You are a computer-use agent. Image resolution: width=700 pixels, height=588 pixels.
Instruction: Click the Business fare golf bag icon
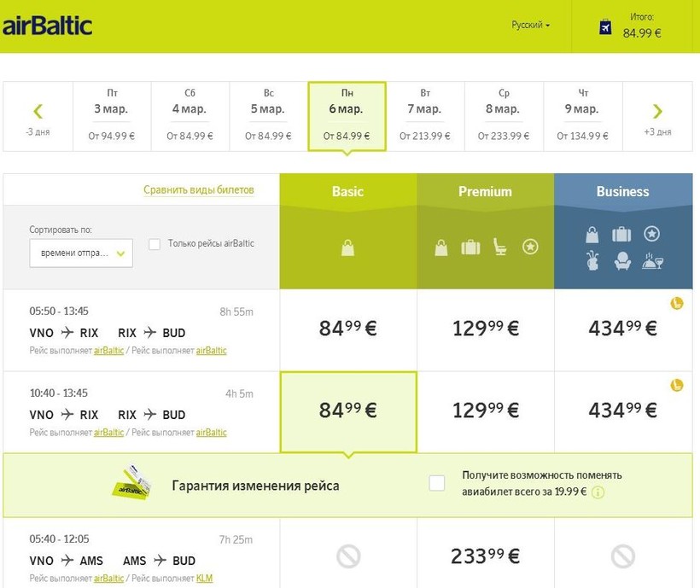592,261
